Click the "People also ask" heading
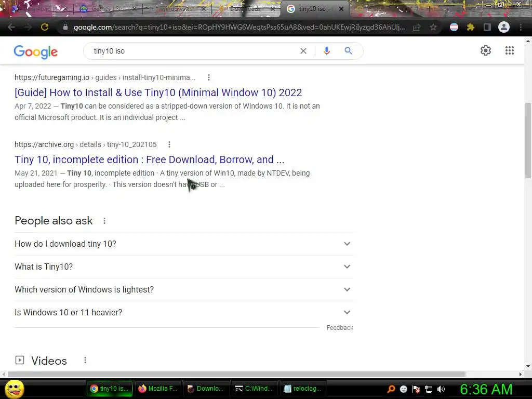 click(x=54, y=221)
